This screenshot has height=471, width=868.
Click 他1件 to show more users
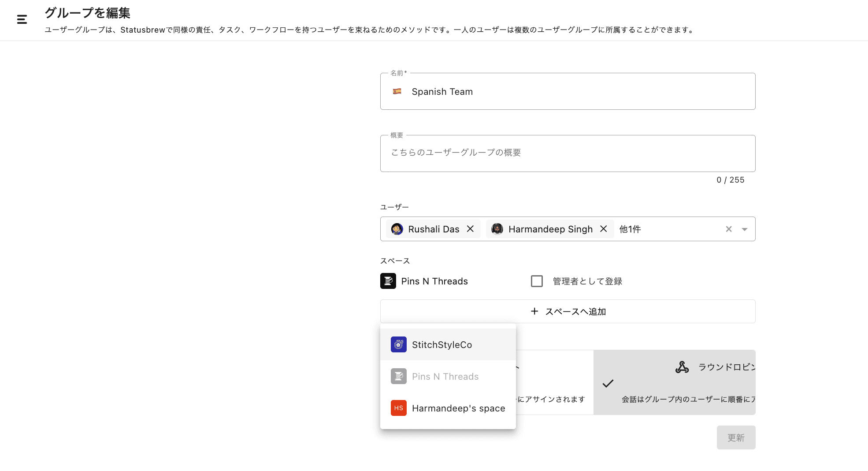coord(630,229)
